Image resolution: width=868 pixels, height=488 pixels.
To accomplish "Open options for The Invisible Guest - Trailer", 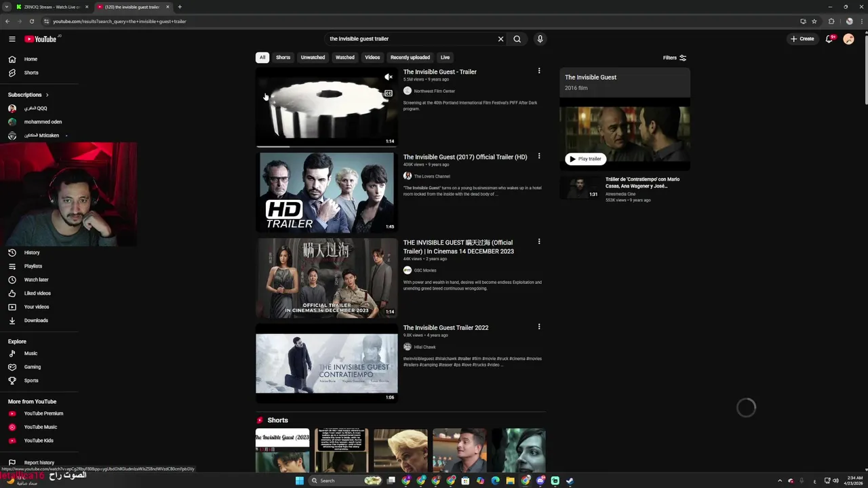I will [x=539, y=71].
